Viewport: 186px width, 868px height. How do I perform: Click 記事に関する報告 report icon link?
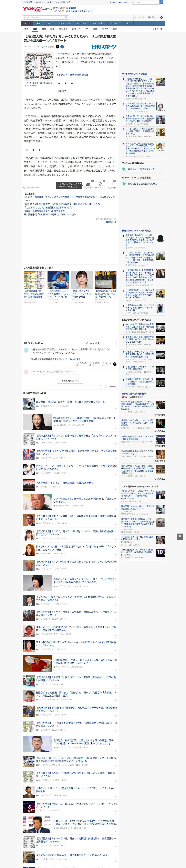click(x=31, y=187)
